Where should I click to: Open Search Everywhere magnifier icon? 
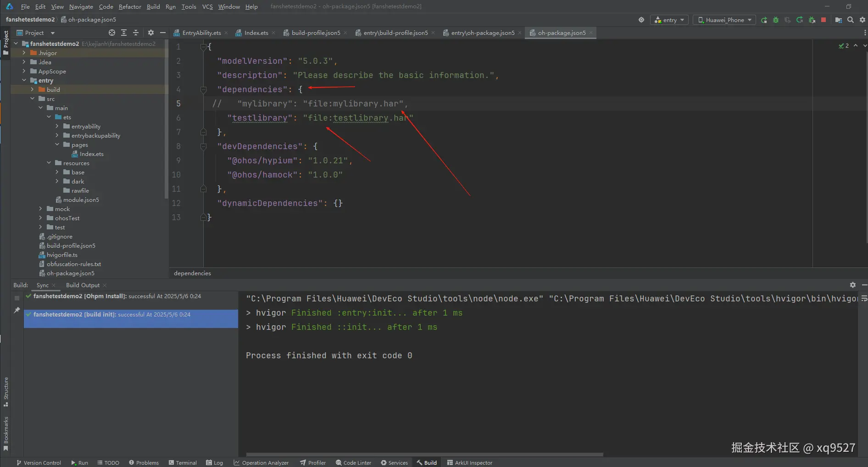[851, 20]
